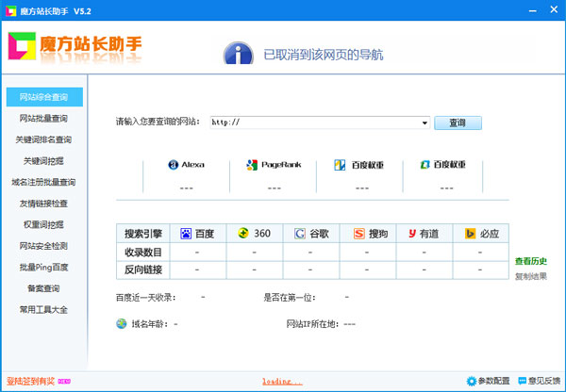Click the 登陆签到有奖 link
Image resolution: width=566 pixels, height=392 pixels.
tap(31, 382)
